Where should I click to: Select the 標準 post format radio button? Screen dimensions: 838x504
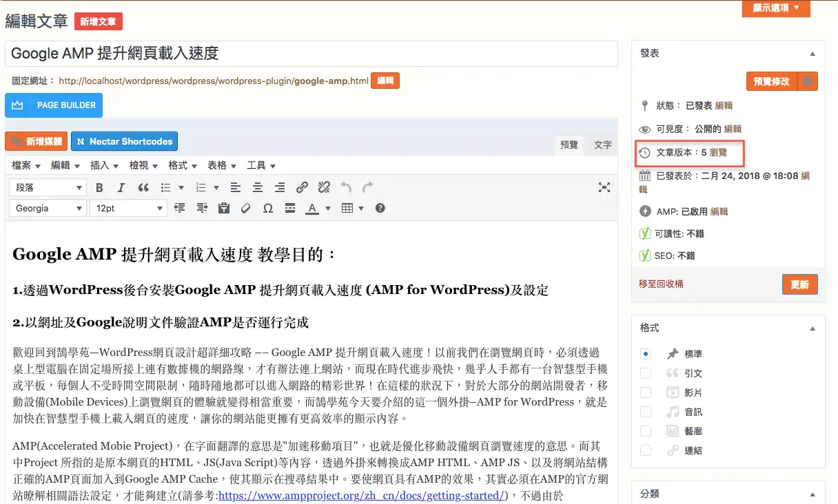point(646,354)
